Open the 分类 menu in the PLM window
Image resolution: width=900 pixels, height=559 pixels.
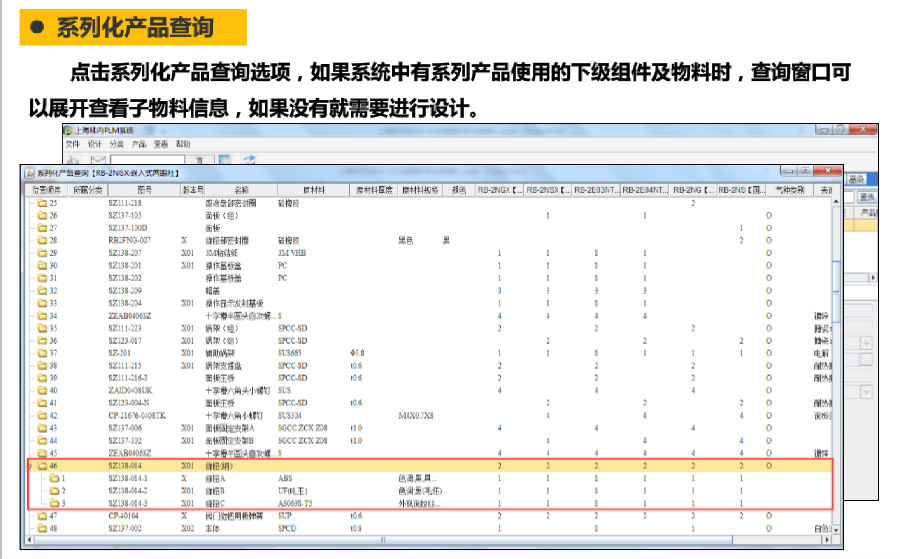point(117,144)
